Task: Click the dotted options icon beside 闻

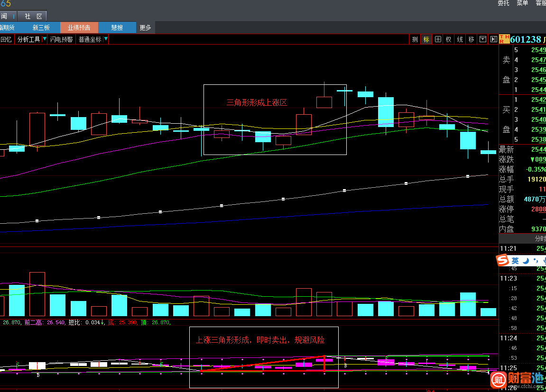Action: [14, 16]
